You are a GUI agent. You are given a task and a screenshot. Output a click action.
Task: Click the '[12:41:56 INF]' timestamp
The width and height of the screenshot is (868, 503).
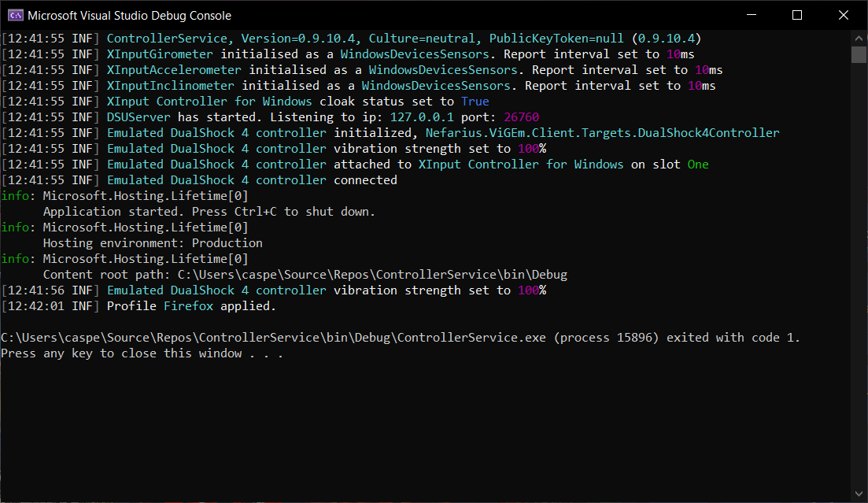click(50, 290)
